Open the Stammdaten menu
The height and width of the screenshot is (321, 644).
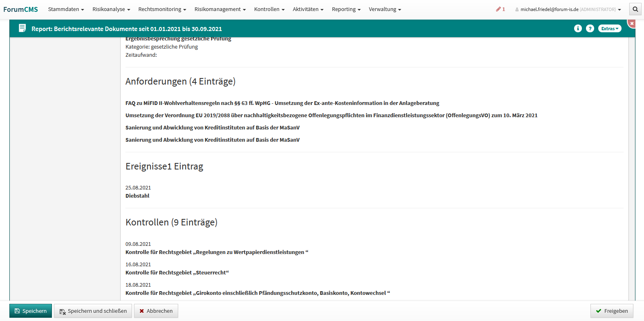(x=66, y=9)
